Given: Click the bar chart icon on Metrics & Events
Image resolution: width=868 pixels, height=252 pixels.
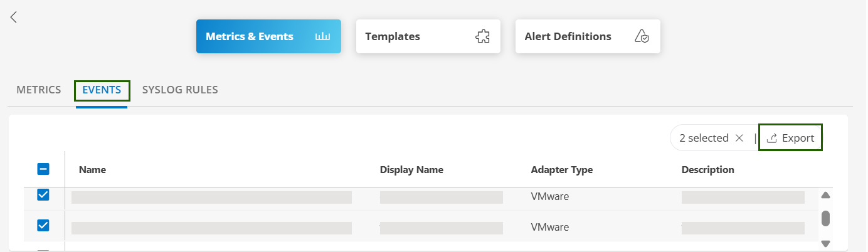Looking at the screenshot, I should pyautogui.click(x=322, y=36).
